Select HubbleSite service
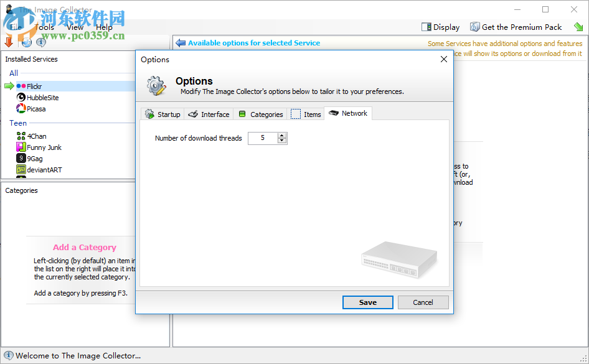 click(43, 98)
